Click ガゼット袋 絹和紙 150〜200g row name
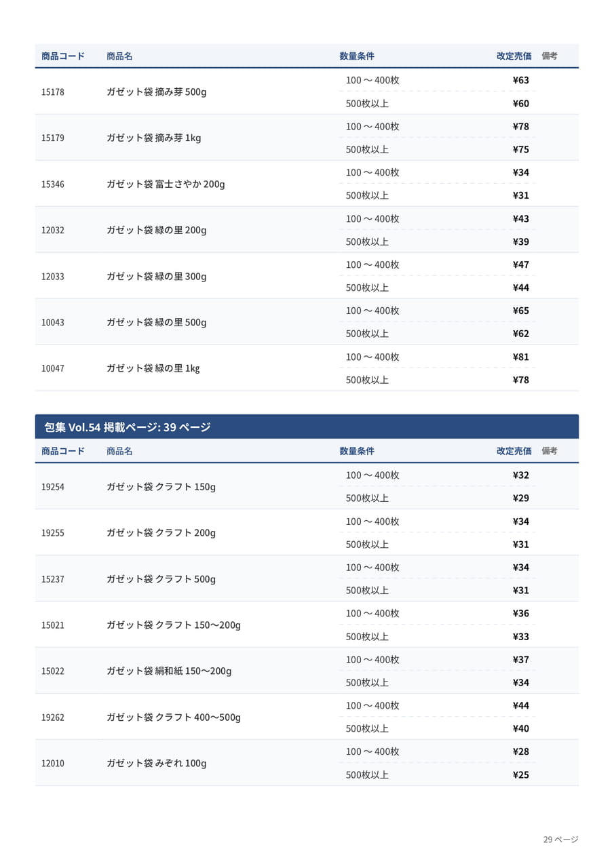This screenshot has width=614, height=868. click(x=169, y=671)
